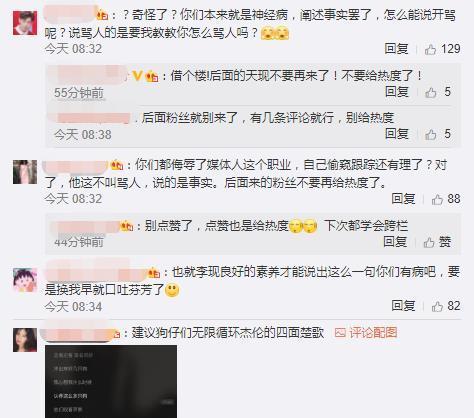Open first commenter's avatar in red
This screenshot has width=474, height=418.
(25, 23)
